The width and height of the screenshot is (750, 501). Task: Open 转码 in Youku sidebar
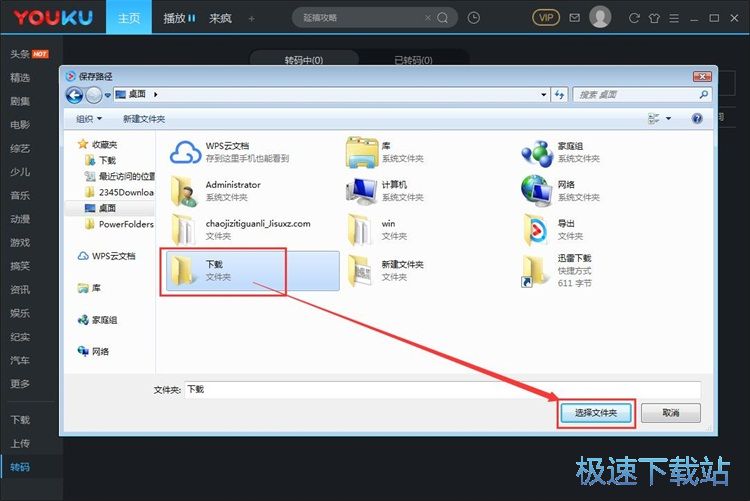coord(20,467)
